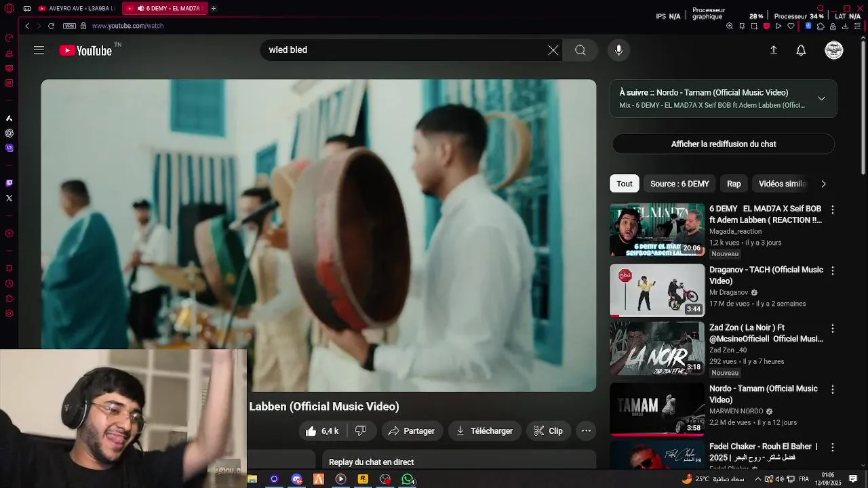Expand the 'À suivre' mix playlist panel

point(821,98)
